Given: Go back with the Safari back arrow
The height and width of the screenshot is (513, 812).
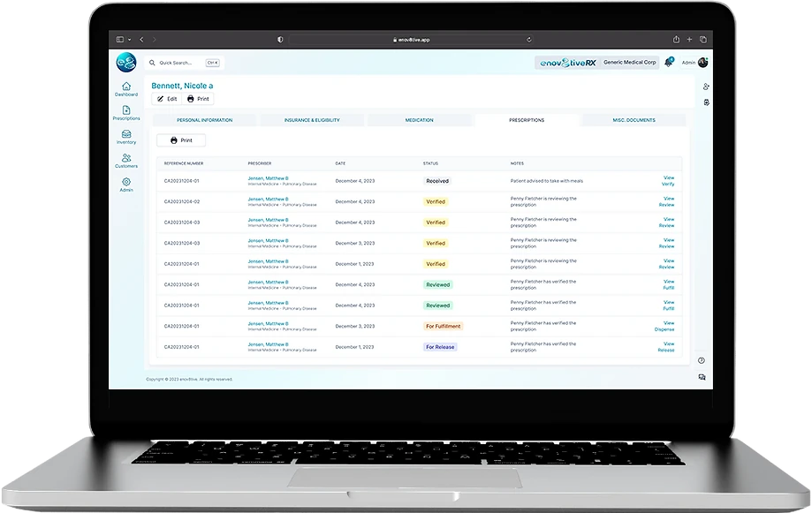Looking at the screenshot, I should (x=141, y=40).
